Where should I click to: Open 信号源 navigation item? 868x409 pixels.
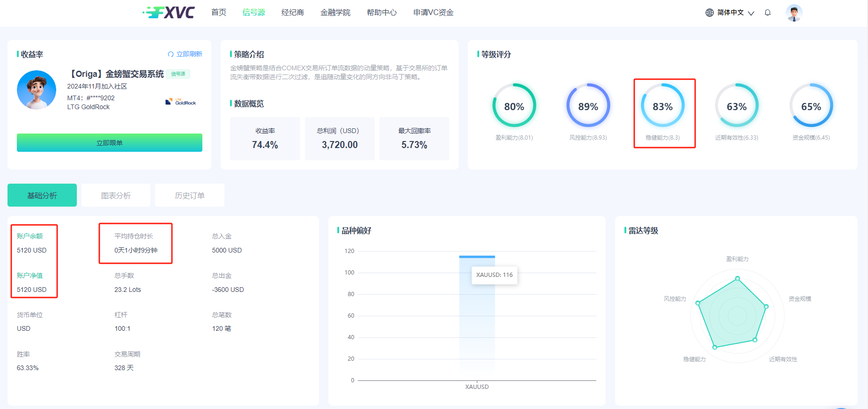pyautogui.click(x=254, y=13)
